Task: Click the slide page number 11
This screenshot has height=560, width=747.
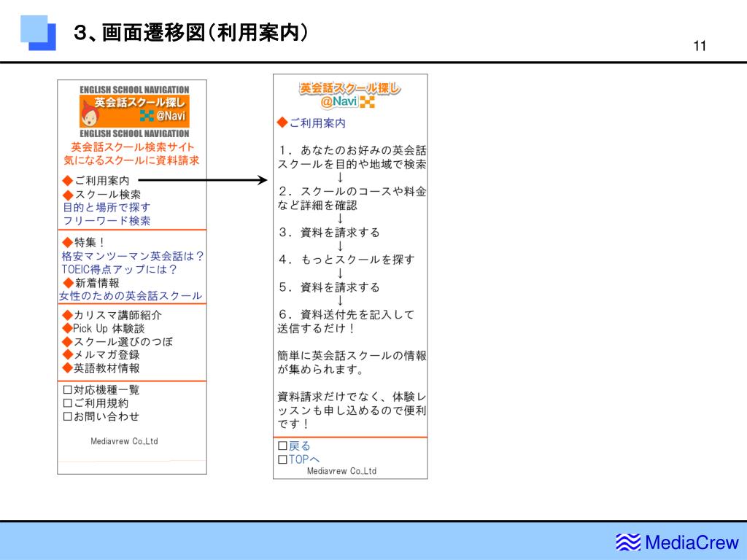Action: pos(700,46)
